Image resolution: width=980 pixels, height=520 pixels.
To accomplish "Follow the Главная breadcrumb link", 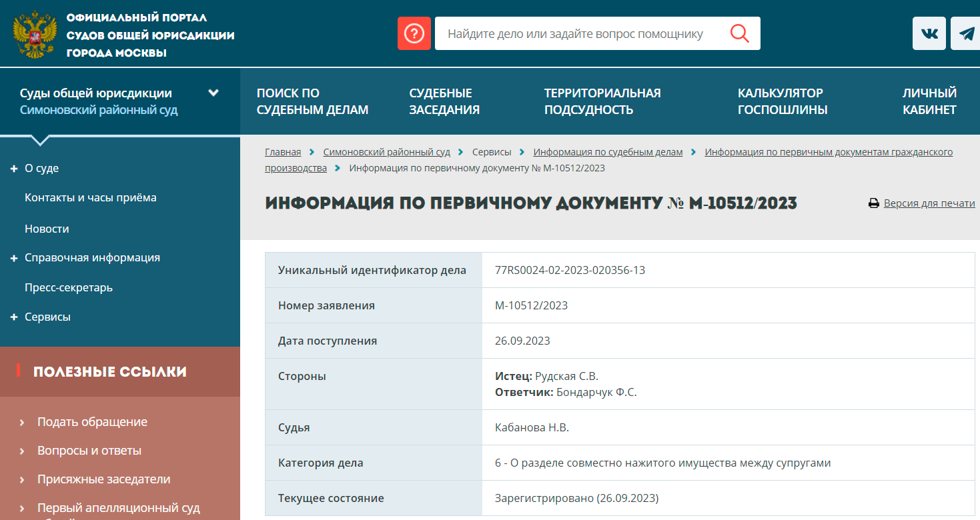I will coord(283,152).
